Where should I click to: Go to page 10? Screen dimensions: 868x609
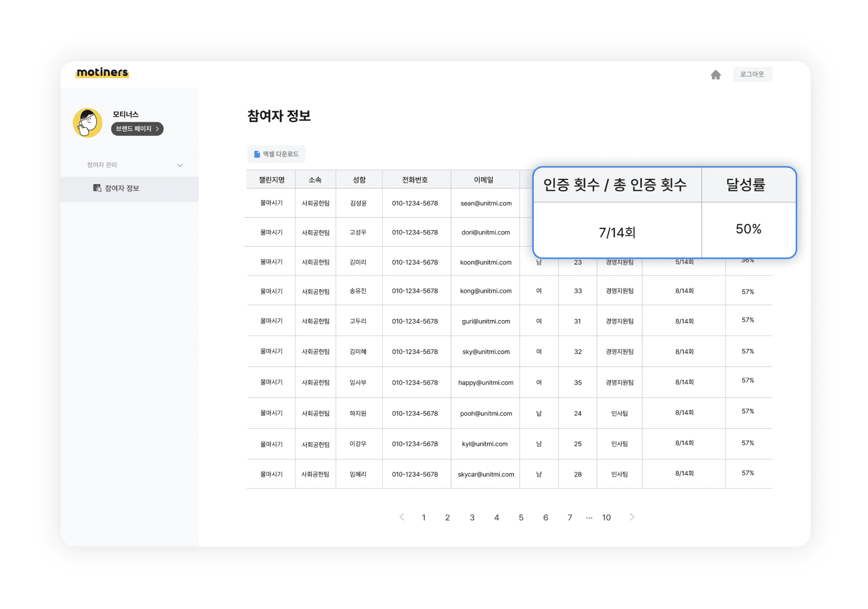[x=607, y=517]
